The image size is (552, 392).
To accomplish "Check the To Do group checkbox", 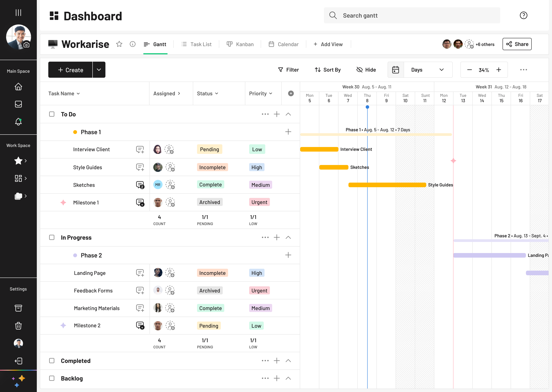I will click(x=52, y=114).
